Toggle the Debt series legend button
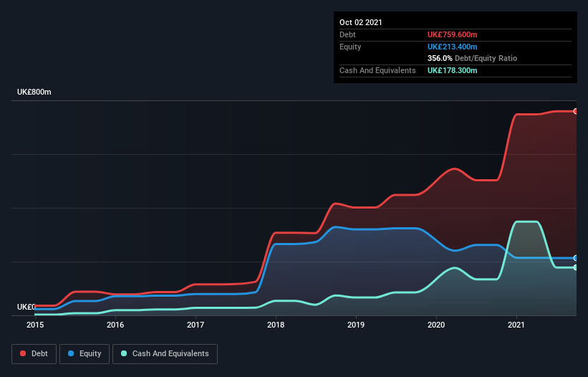The image size is (588, 377). (x=34, y=354)
